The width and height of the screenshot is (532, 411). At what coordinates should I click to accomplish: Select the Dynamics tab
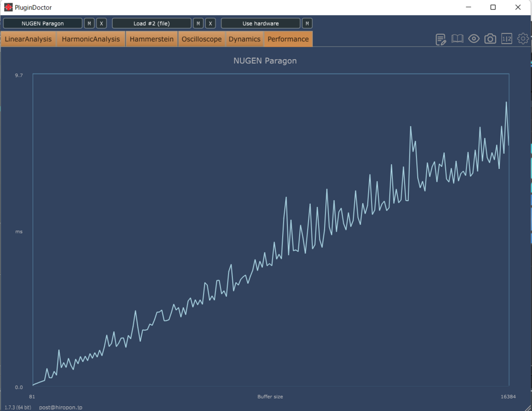pyautogui.click(x=244, y=39)
